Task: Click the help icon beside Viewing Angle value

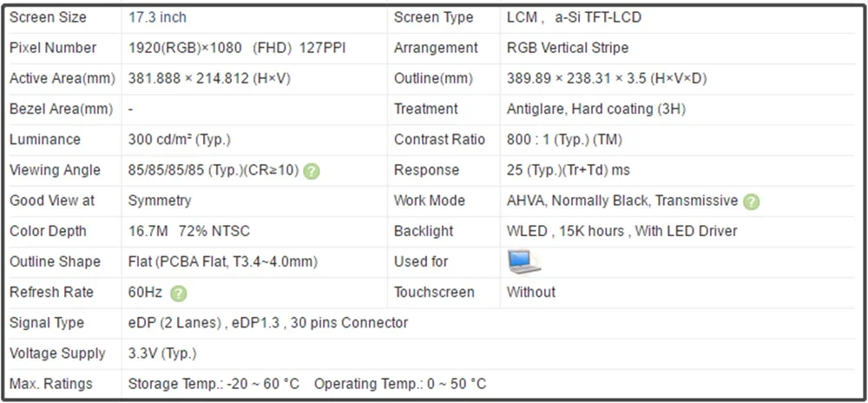Action: point(312,171)
